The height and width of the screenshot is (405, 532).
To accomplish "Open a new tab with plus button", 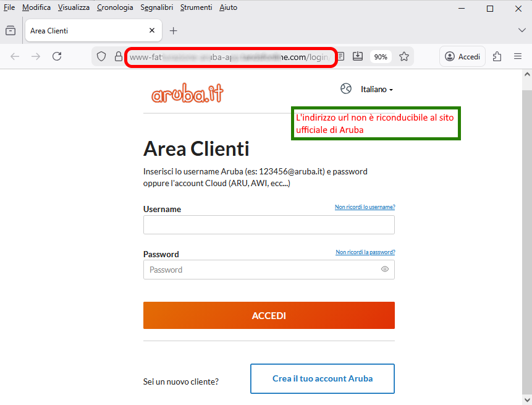I will (x=174, y=30).
